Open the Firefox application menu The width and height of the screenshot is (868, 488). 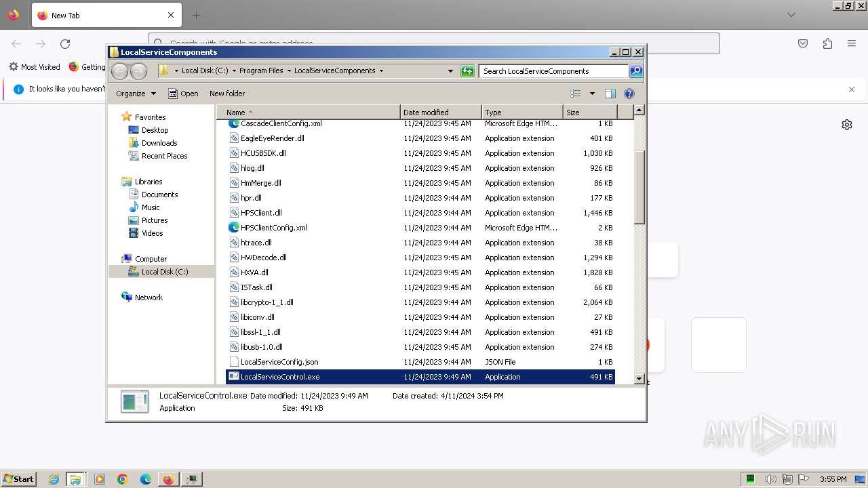click(852, 43)
